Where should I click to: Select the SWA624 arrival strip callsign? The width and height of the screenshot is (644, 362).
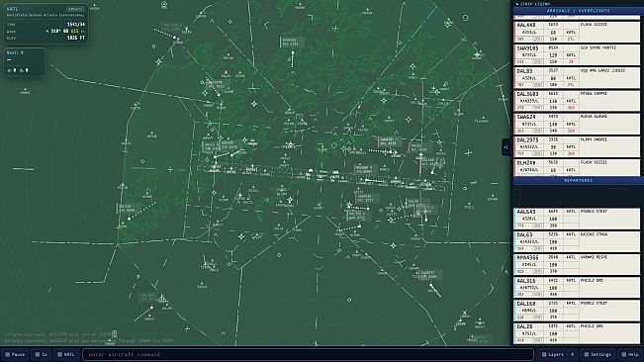[526, 117]
